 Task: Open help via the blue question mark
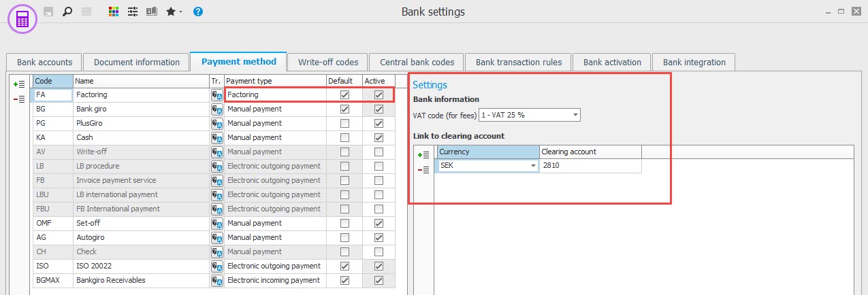[x=198, y=12]
